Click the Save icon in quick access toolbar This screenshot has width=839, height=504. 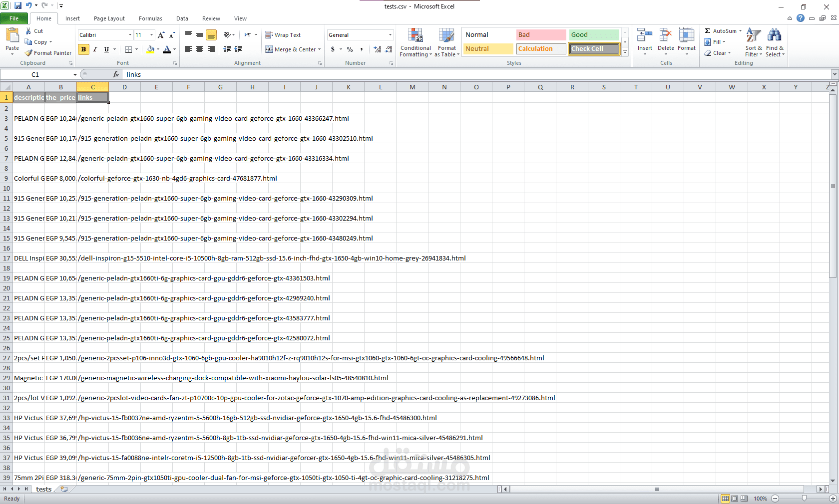point(18,5)
